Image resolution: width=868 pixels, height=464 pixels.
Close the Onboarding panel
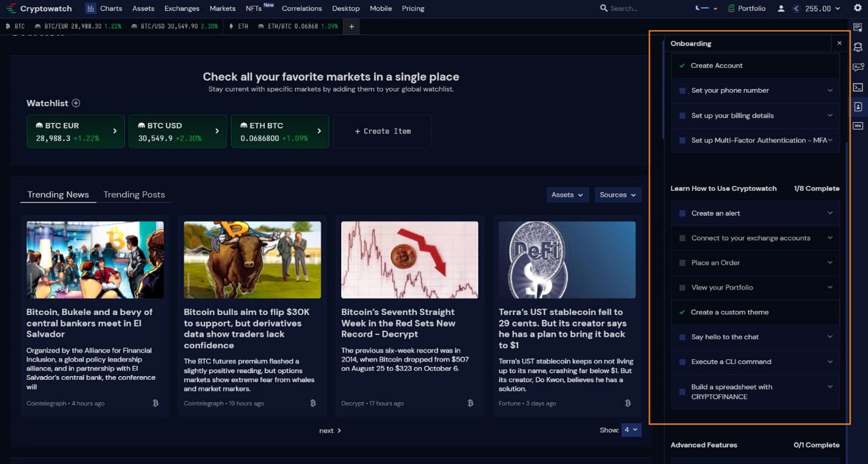[x=840, y=43]
